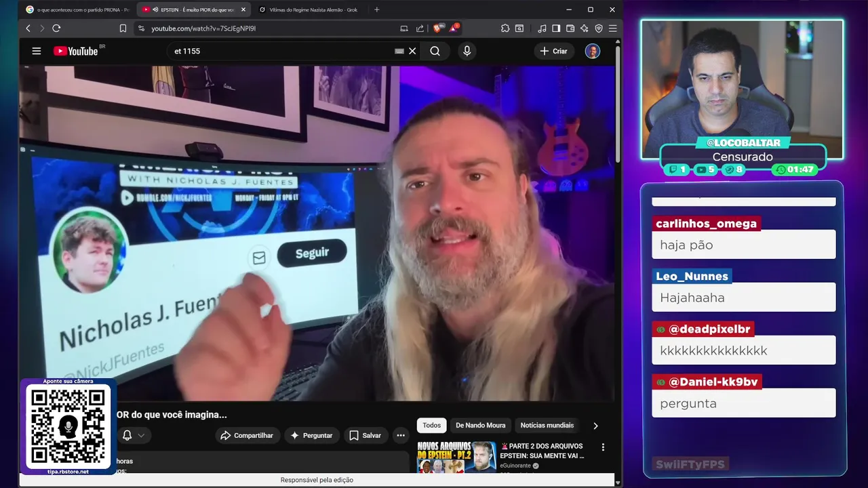Open the Leo AI sparkle icon

pyautogui.click(x=585, y=28)
